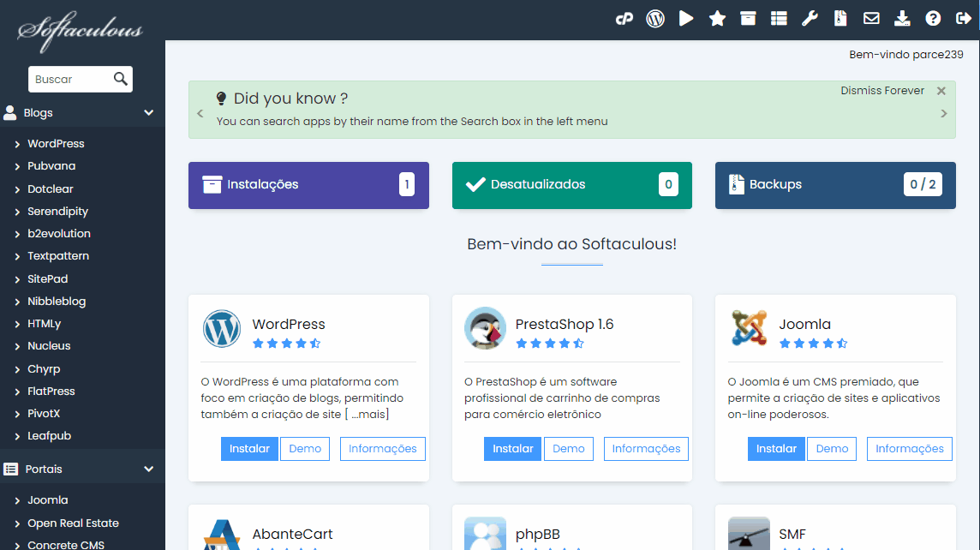The image size is (980, 550).
Task: Click the Softaculous logo
Action: [x=80, y=30]
